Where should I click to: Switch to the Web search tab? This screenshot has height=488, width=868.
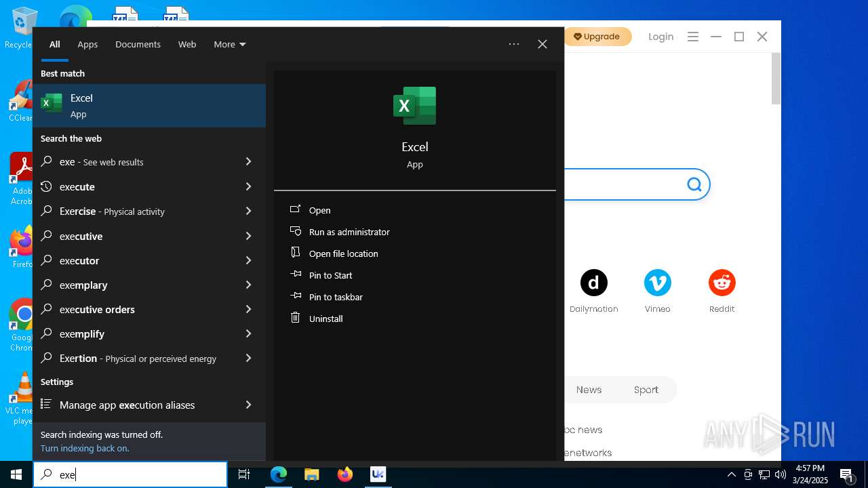tap(187, 44)
